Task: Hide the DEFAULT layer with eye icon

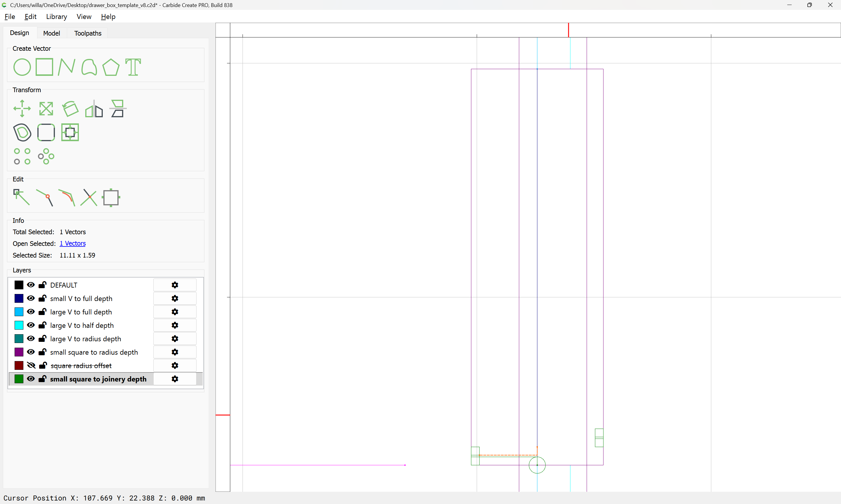Action: pos(31,285)
